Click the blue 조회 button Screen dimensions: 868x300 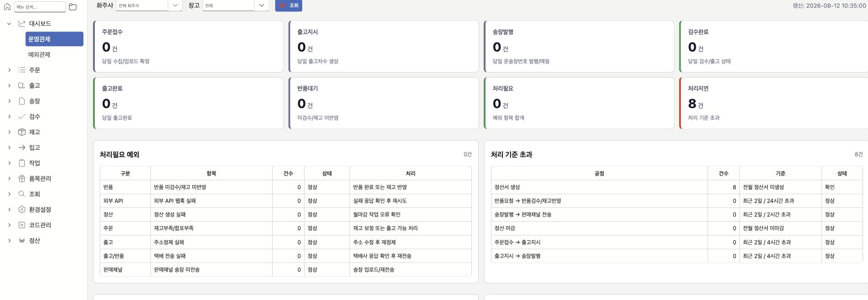point(289,5)
